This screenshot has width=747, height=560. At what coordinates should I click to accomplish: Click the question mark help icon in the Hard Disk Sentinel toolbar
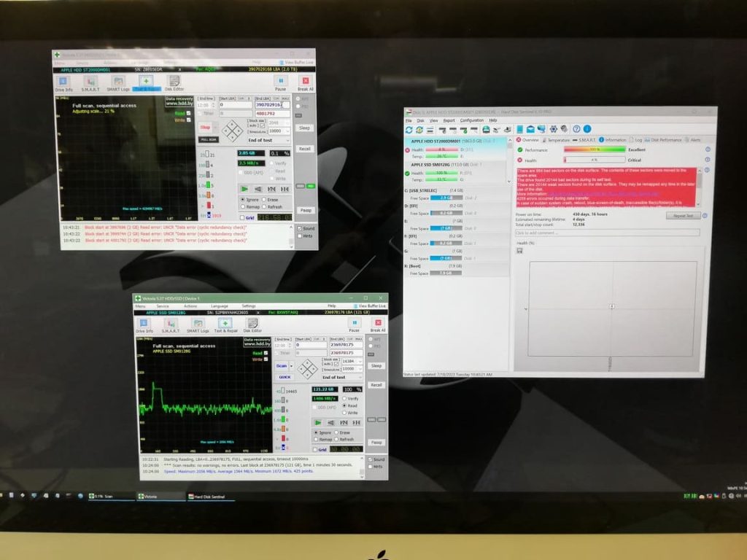576,129
